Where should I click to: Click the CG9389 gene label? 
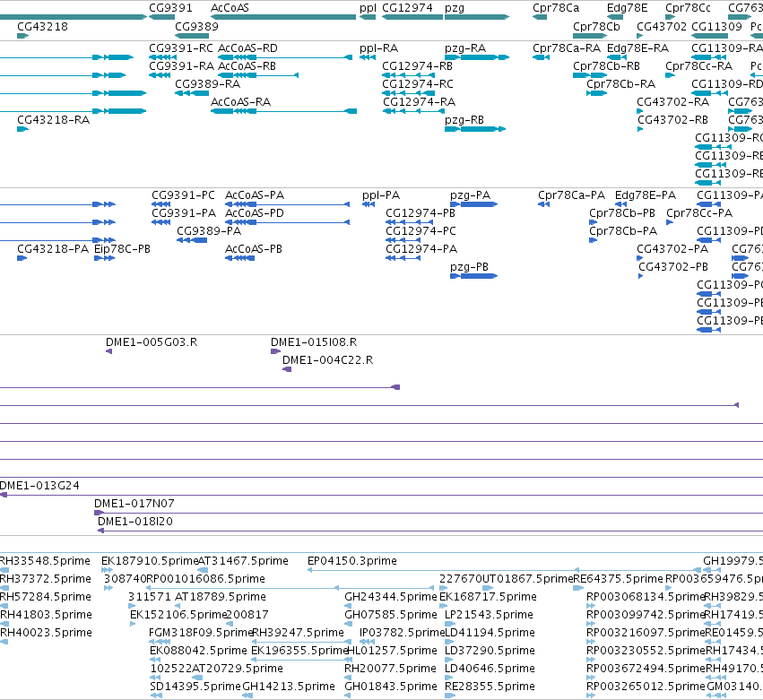click(196, 27)
